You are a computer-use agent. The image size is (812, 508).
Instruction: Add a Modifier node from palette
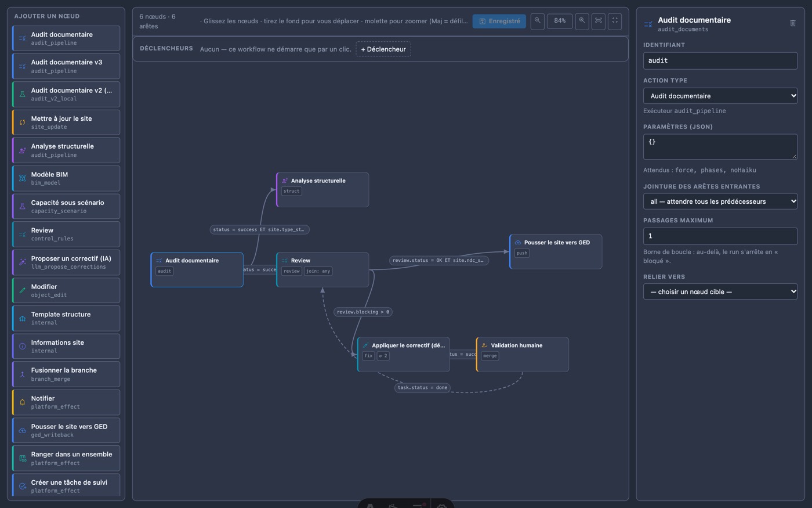pos(66,290)
